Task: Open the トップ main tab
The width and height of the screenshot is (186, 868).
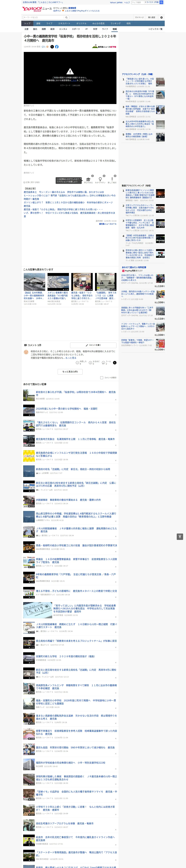Action: (x=27, y=24)
